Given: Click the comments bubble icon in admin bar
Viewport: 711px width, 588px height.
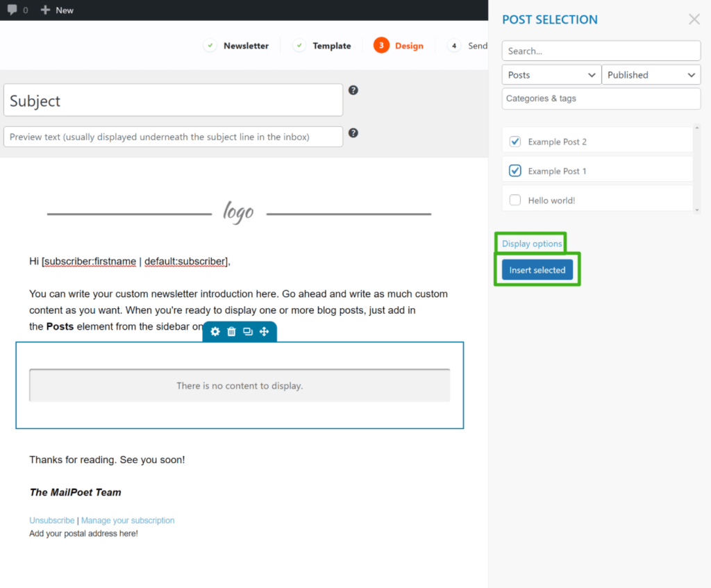Looking at the screenshot, I should pos(12,10).
